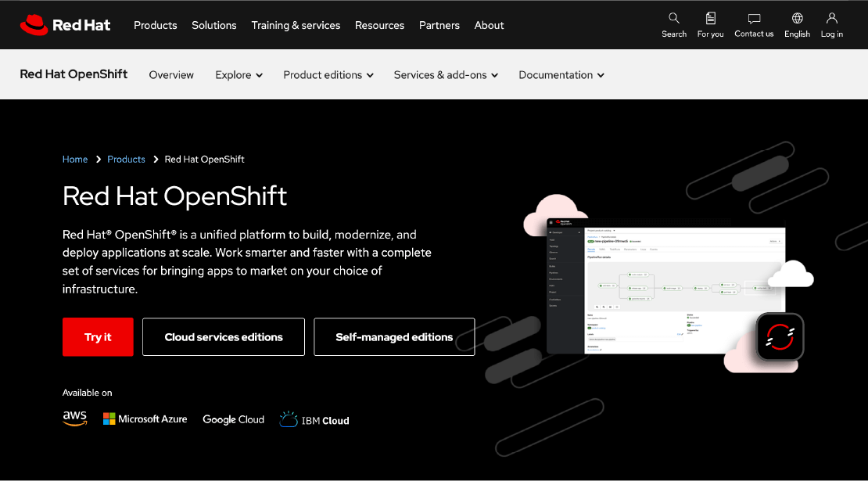Go to the Overview tab

[171, 75]
